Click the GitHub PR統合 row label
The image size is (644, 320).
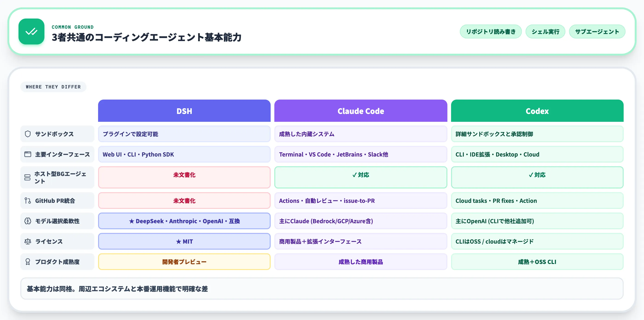(x=57, y=201)
